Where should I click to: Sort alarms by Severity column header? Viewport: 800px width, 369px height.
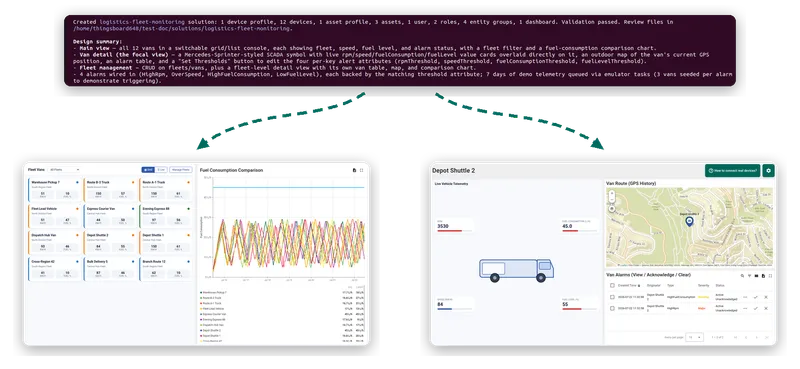[x=704, y=285]
